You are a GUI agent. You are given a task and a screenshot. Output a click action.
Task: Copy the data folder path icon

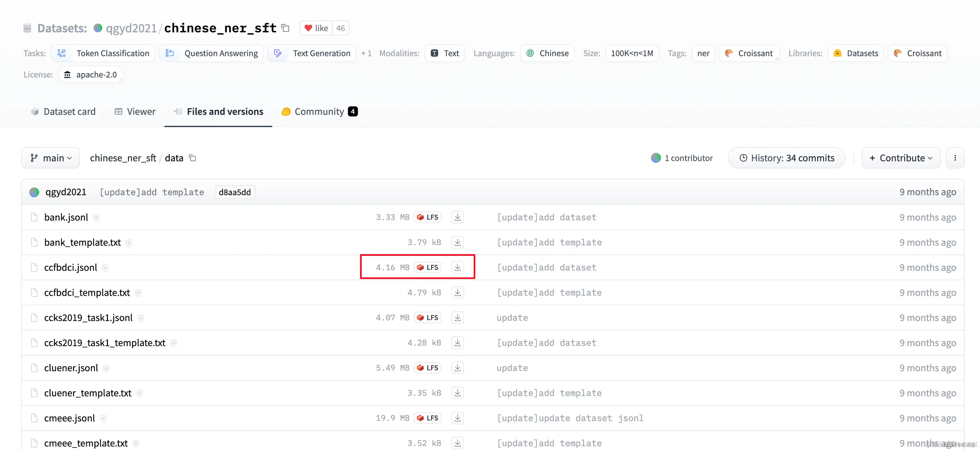[192, 158]
